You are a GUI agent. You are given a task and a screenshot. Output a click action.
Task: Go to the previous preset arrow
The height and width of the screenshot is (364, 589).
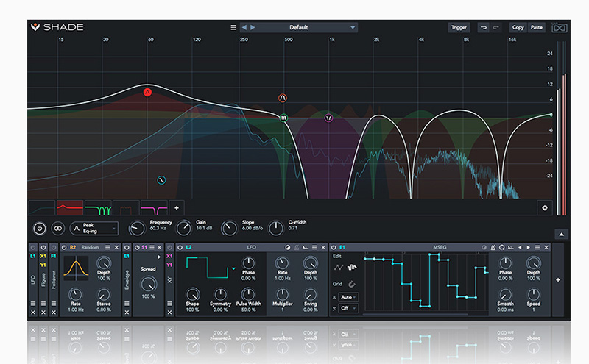(244, 27)
